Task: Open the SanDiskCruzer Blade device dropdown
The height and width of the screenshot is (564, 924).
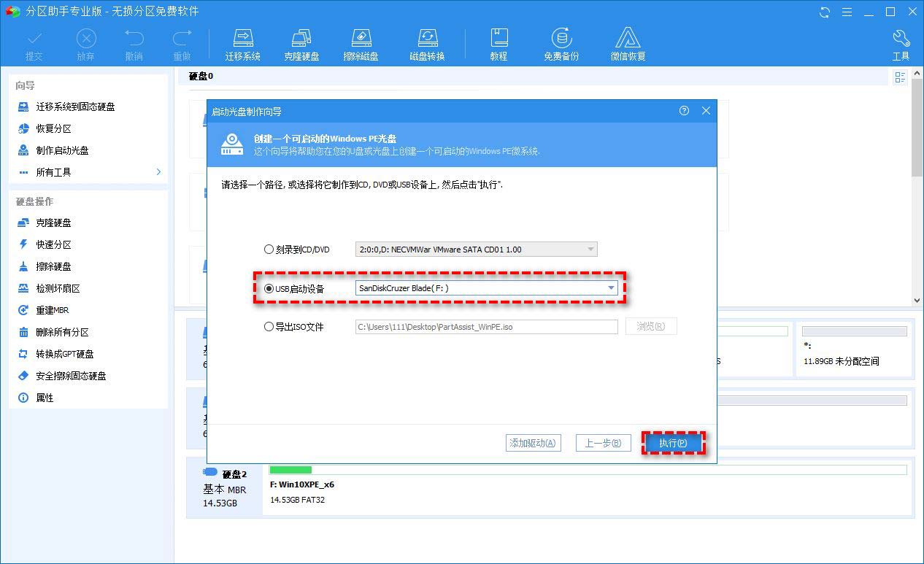Action: click(x=611, y=288)
